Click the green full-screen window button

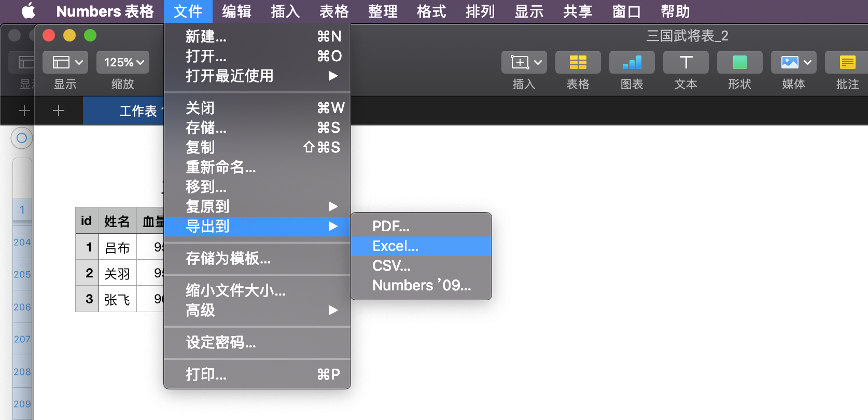pyautogui.click(x=90, y=35)
